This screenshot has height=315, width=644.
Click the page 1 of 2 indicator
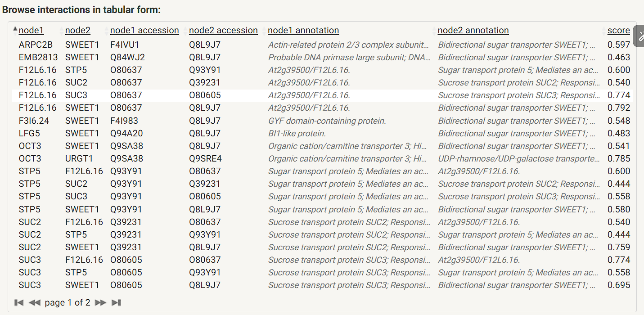click(68, 302)
